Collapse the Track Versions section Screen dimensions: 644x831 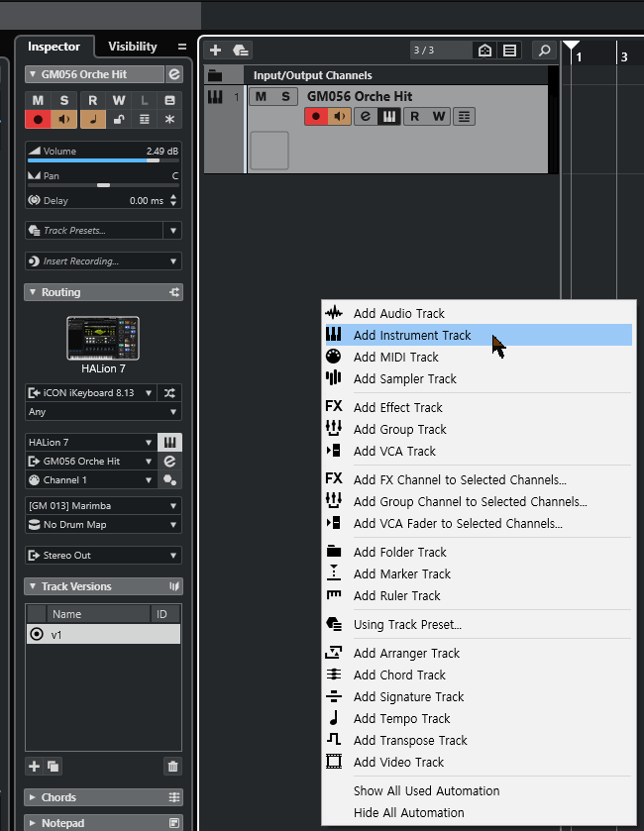point(33,586)
